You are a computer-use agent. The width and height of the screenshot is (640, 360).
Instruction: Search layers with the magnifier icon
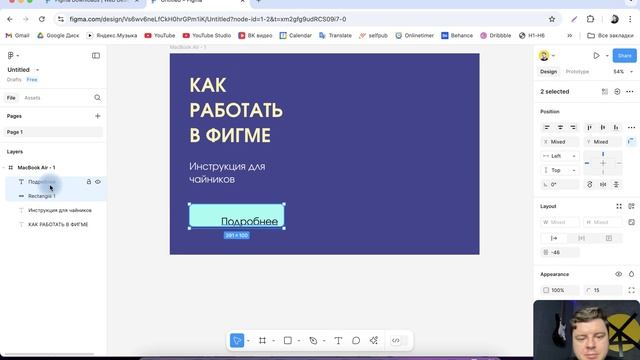pyautogui.click(x=97, y=98)
